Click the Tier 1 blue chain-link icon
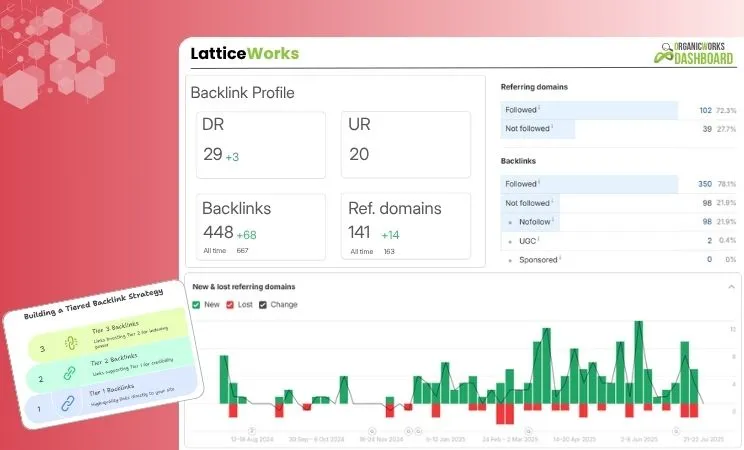The width and height of the screenshot is (744, 450). (67, 403)
